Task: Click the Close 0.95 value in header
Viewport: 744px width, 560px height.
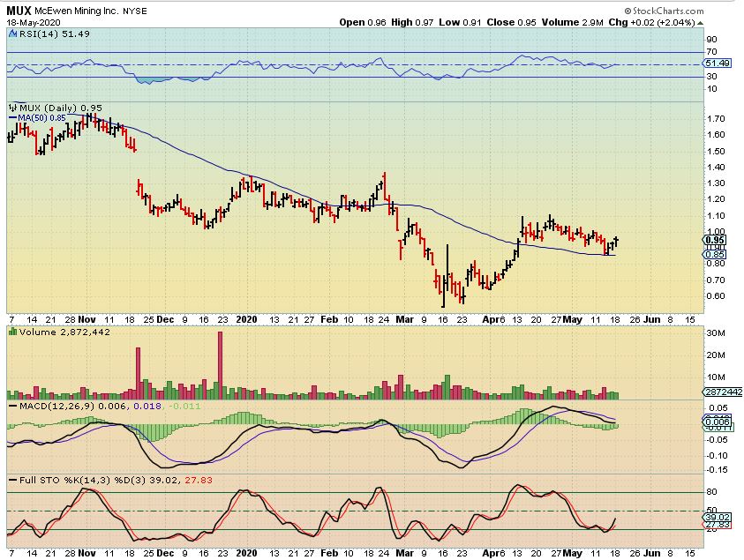Action: tap(512, 22)
